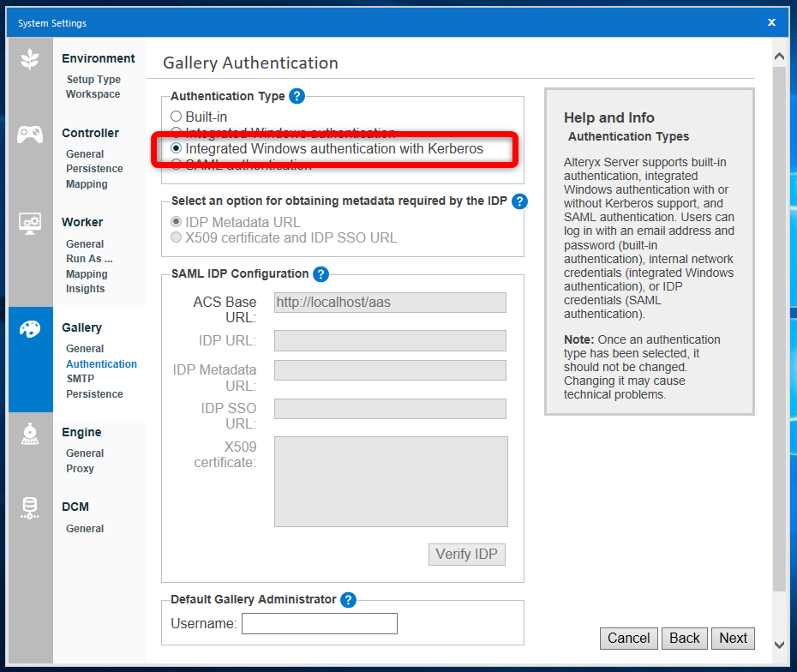Click the Verify IDP button
797x672 pixels.
coord(466,554)
